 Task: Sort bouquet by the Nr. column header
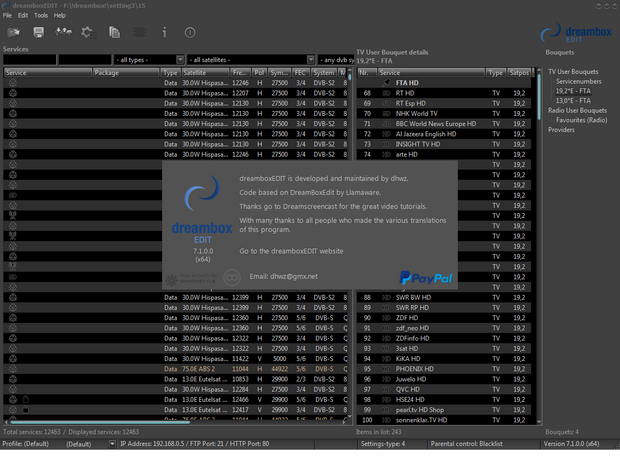(367, 73)
